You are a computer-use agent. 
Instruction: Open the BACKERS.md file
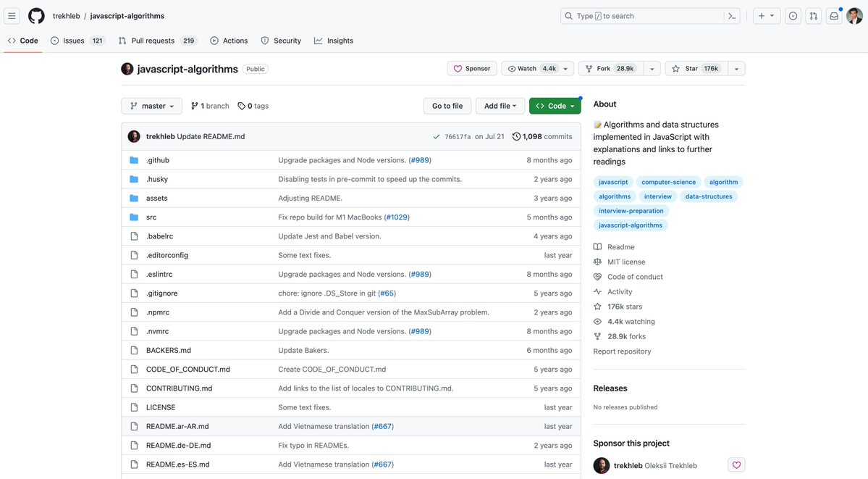pyautogui.click(x=168, y=351)
